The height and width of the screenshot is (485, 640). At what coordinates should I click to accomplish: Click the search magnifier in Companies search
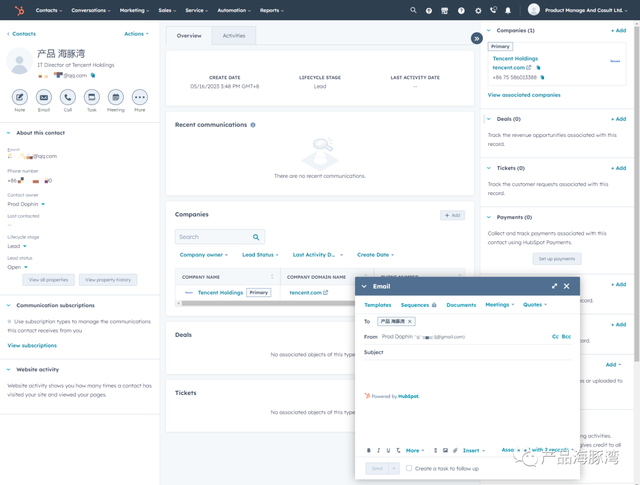click(x=256, y=237)
